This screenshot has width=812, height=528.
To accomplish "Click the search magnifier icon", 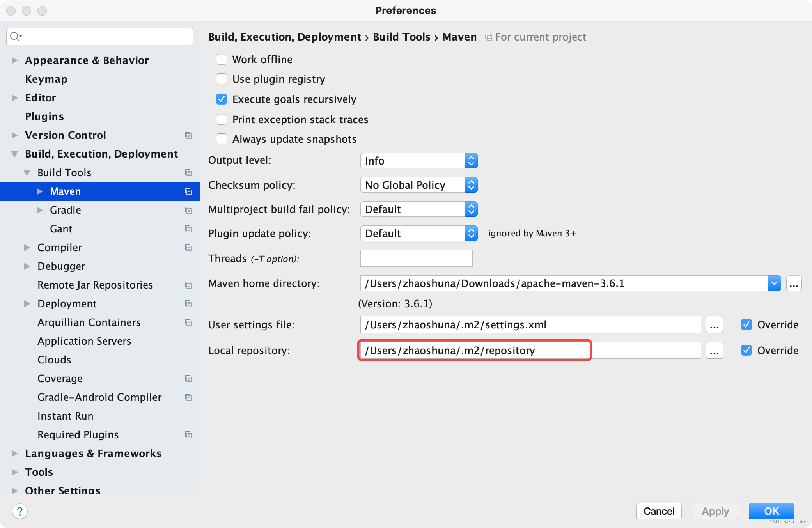I will [x=15, y=37].
